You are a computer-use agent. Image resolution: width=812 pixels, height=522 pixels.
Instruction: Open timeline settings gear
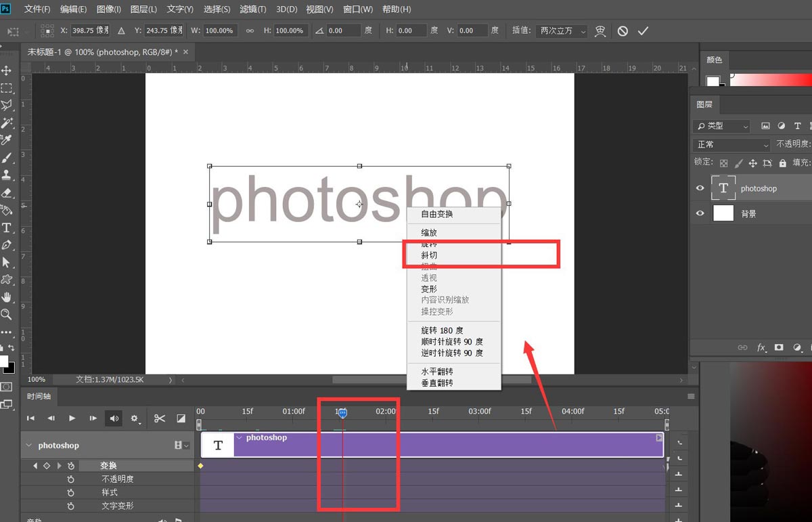click(x=135, y=418)
